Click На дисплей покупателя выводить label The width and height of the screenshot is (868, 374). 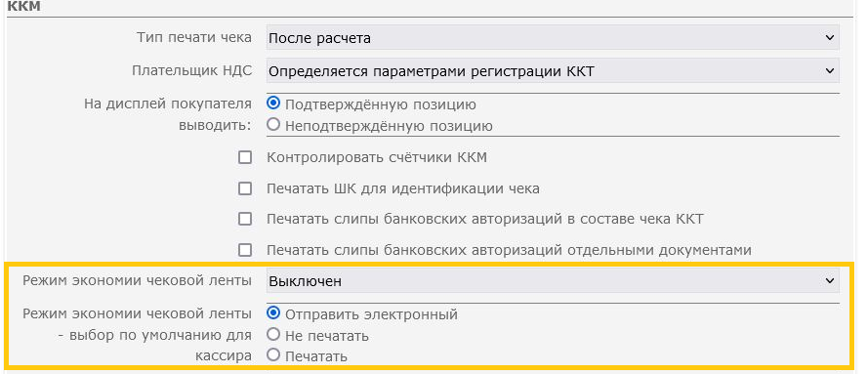(x=168, y=114)
